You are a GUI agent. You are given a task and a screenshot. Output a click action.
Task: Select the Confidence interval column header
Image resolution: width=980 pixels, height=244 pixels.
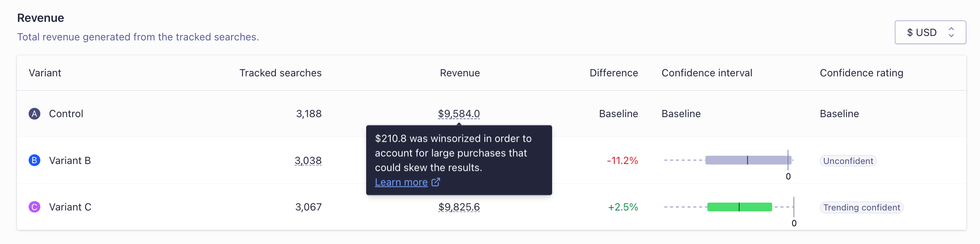pyautogui.click(x=707, y=73)
